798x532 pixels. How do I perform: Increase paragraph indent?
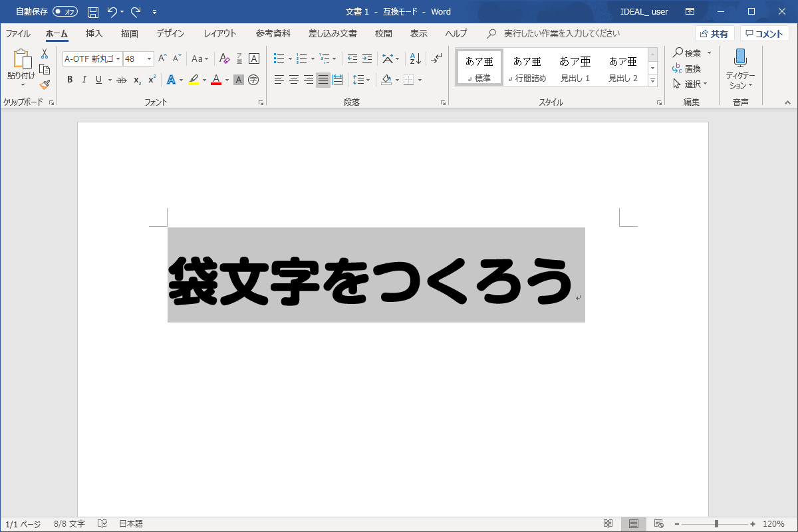point(367,59)
